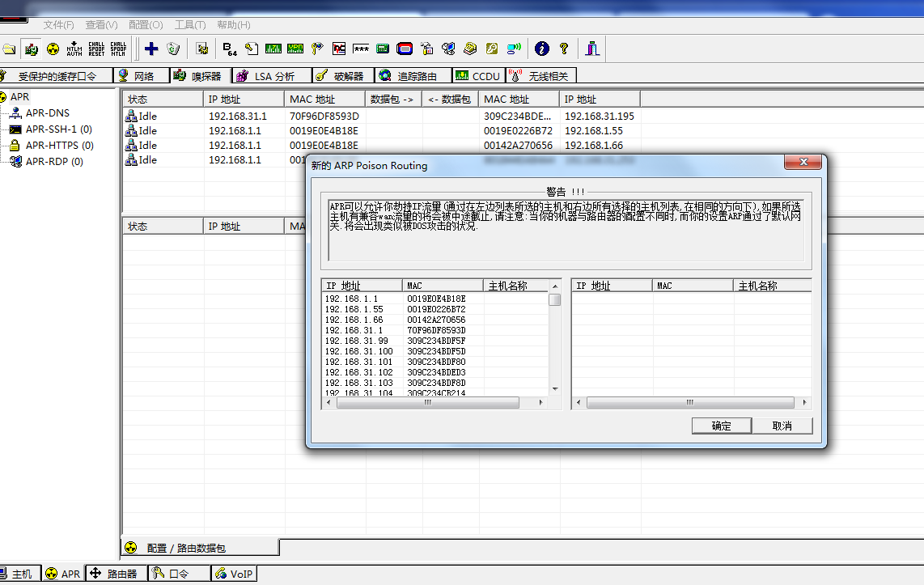Select APR-DNS in the left tree
Screen dimensions: 924x585
[x=47, y=113]
